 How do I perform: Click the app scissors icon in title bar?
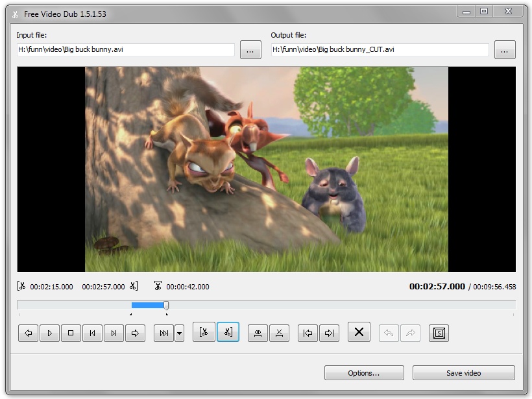15,14
